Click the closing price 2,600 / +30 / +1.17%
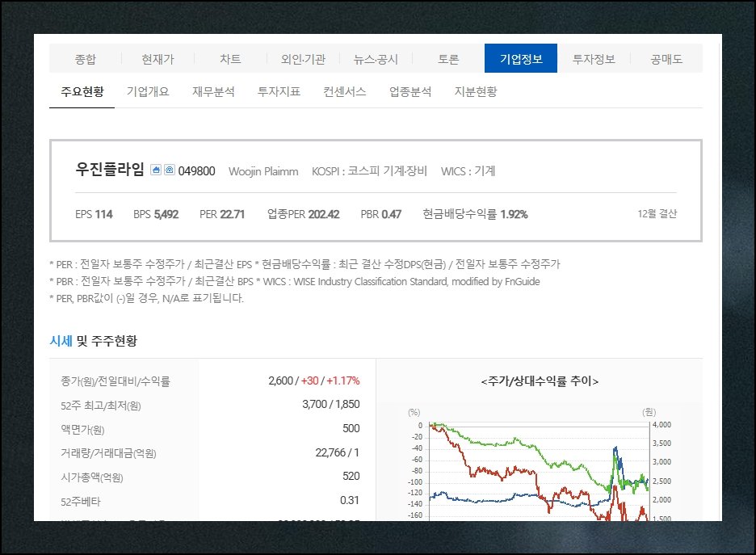The image size is (756, 555). [314, 381]
